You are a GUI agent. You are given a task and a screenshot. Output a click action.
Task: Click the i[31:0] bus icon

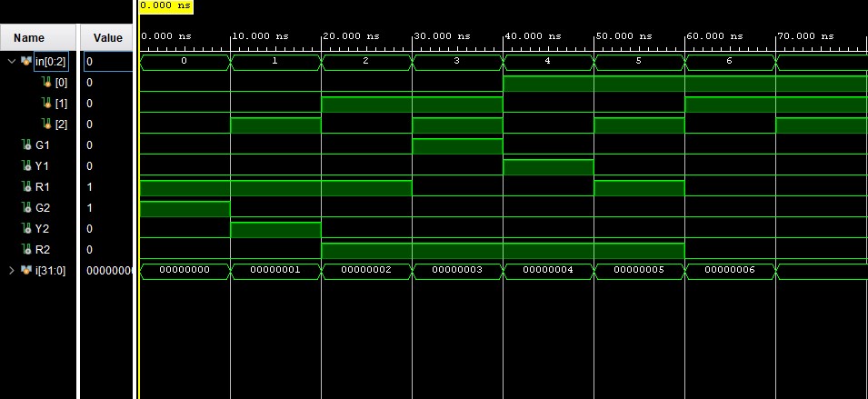tap(25, 271)
